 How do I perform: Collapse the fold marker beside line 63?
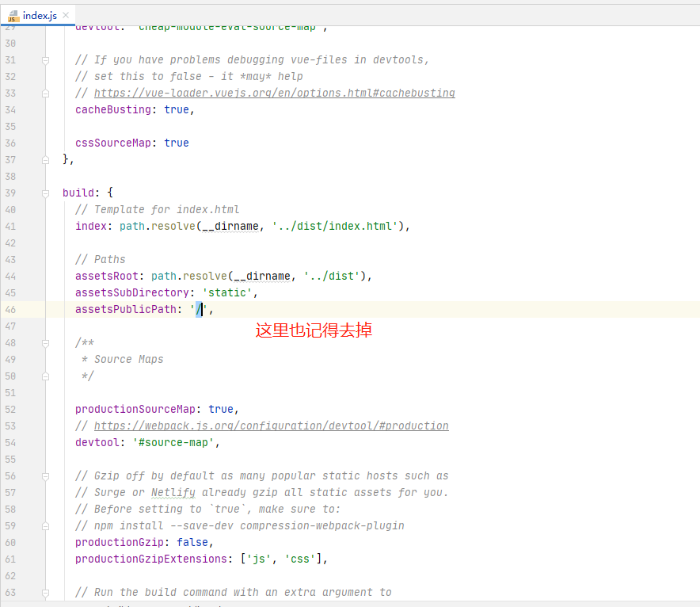coord(45,592)
